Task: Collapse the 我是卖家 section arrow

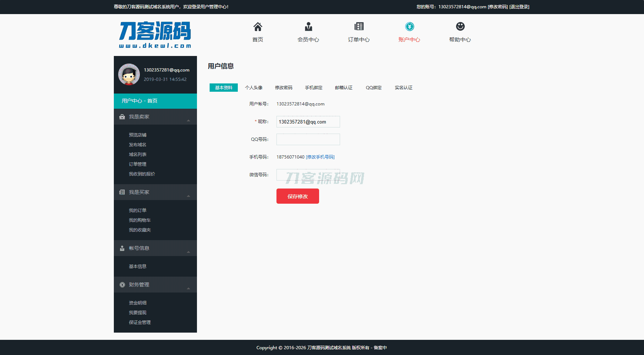Action: pos(188,120)
